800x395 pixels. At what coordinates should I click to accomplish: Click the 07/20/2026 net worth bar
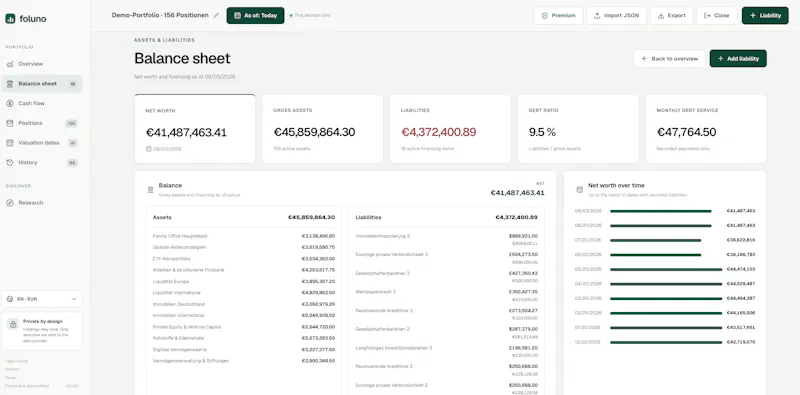[655, 240]
